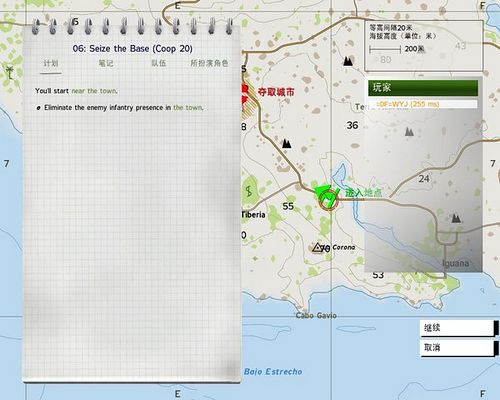The image size is (500, 400).
Task: Click grid number 7 on the left edge
Action: pos(6,164)
